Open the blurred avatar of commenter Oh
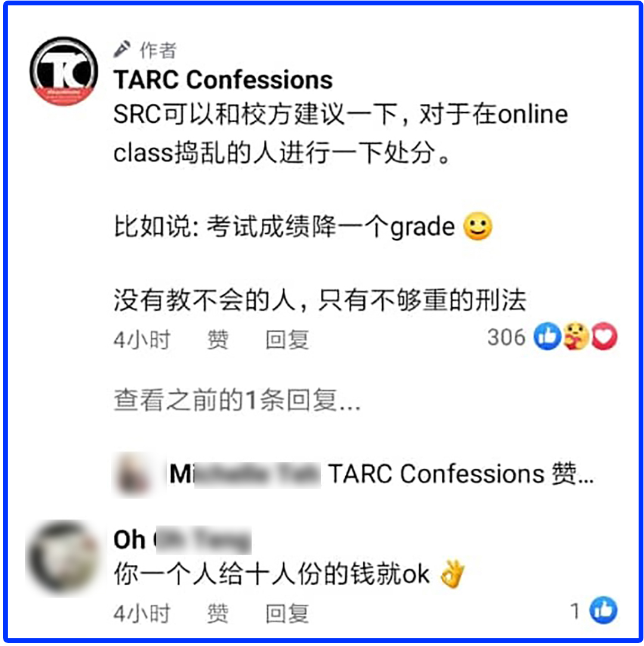Screen dimensions: 644x646 click(63, 558)
